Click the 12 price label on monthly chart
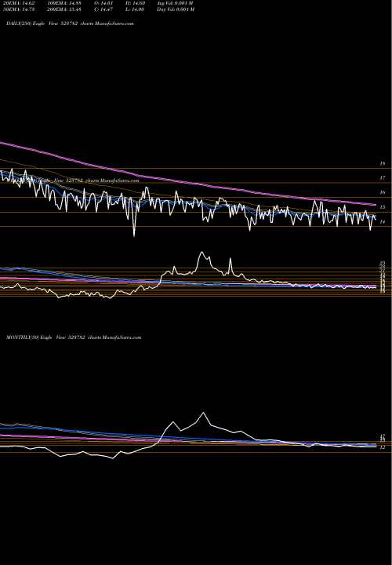The image size is (392, 565). [x=383, y=447]
